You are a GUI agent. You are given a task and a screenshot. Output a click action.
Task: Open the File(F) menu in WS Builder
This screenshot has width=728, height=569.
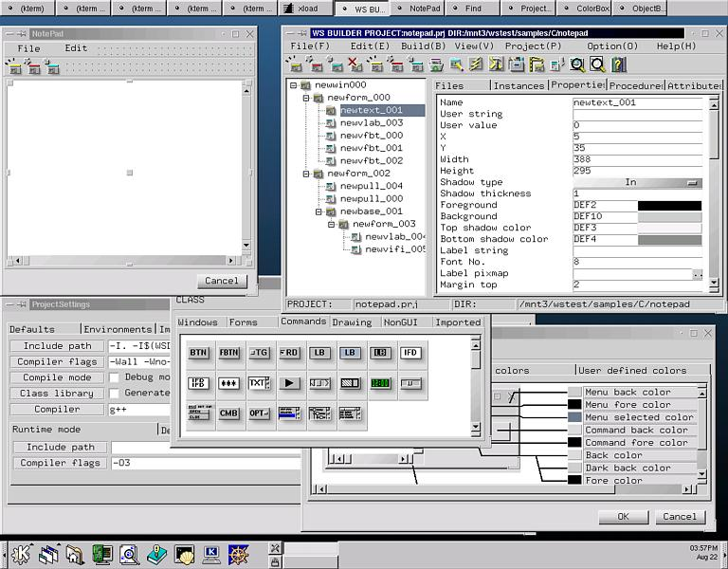point(310,46)
